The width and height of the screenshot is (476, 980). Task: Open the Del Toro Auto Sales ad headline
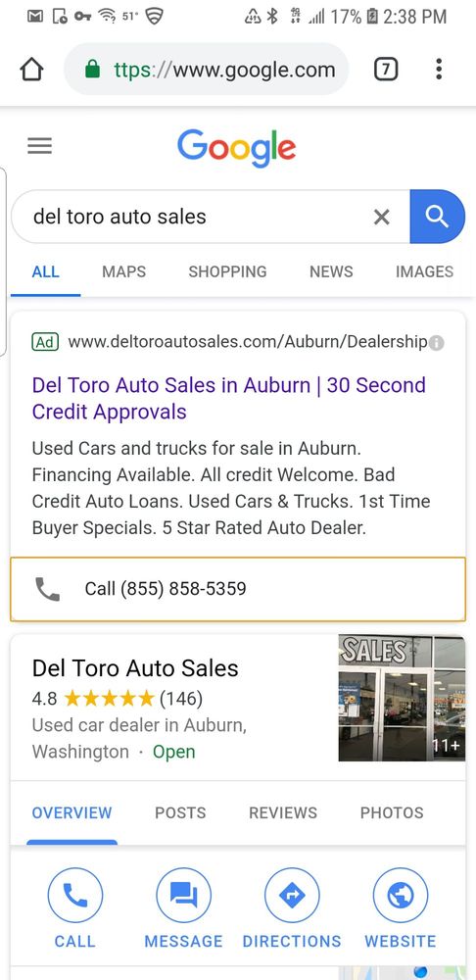[228, 398]
